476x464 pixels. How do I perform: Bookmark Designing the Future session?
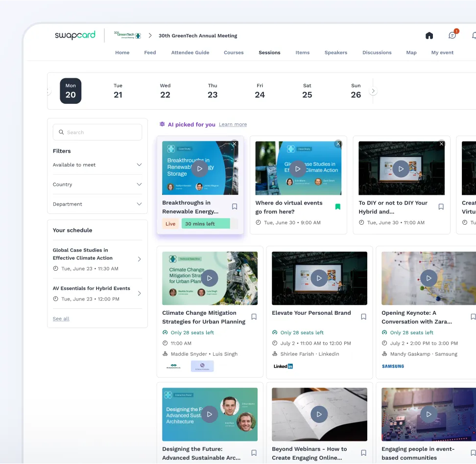click(254, 453)
